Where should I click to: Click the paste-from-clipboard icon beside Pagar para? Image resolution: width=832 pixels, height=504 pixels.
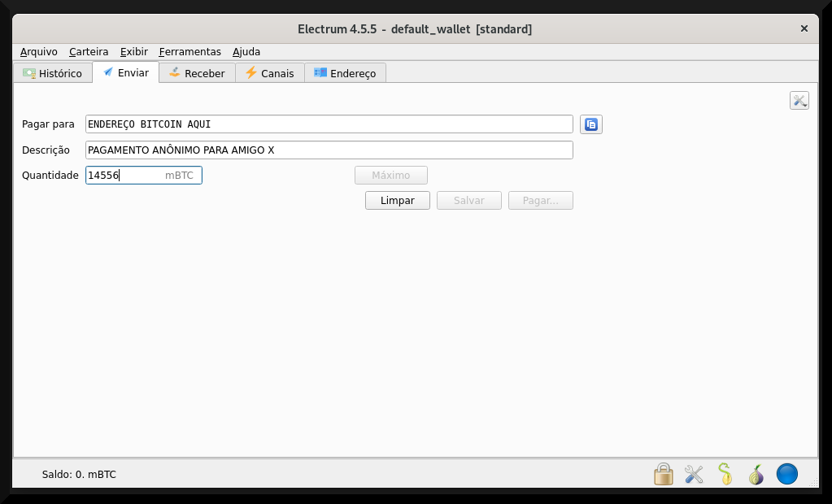(591, 124)
